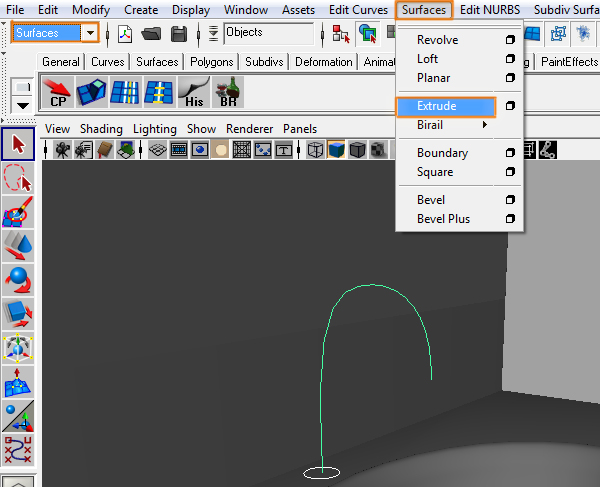Toggle Safe Title display icon
600x487 pixels.
coord(284,150)
